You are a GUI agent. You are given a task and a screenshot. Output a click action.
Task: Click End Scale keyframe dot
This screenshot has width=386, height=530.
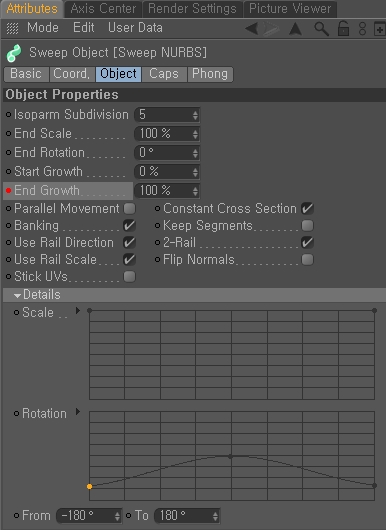click(8, 134)
